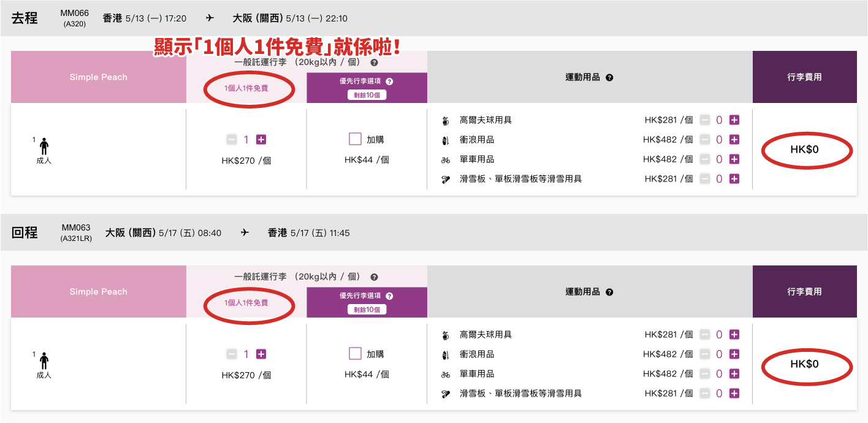Click help icon beside return 運動用品 header
The image size is (868, 423).
(609, 292)
